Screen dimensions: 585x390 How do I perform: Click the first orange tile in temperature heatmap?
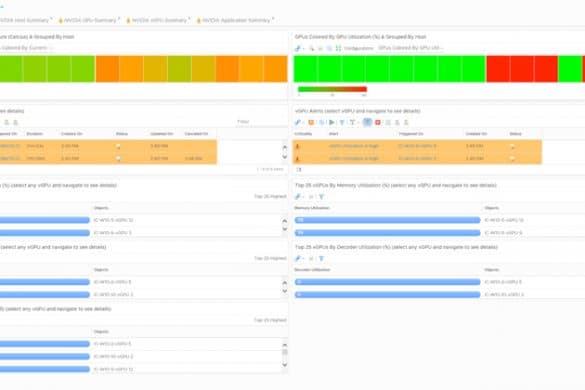tap(107, 69)
